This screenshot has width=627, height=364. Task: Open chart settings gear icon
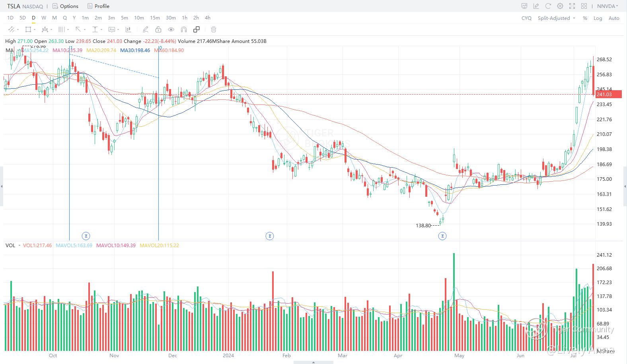click(x=560, y=6)
